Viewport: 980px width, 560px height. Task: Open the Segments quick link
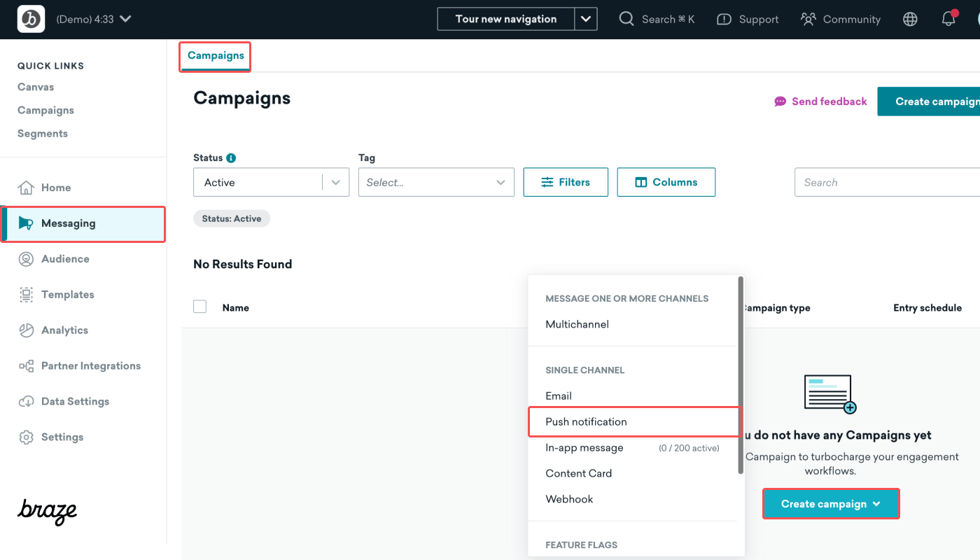43,133
